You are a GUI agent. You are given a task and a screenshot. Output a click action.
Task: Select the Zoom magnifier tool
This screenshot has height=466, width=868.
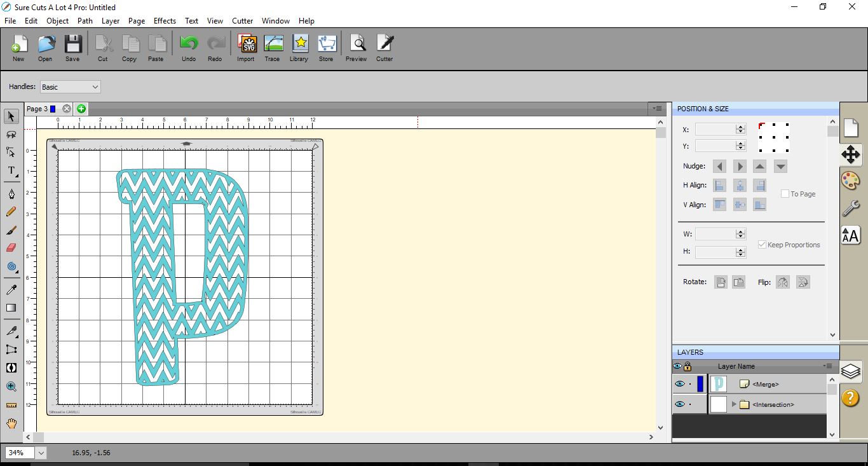(11, 386)
